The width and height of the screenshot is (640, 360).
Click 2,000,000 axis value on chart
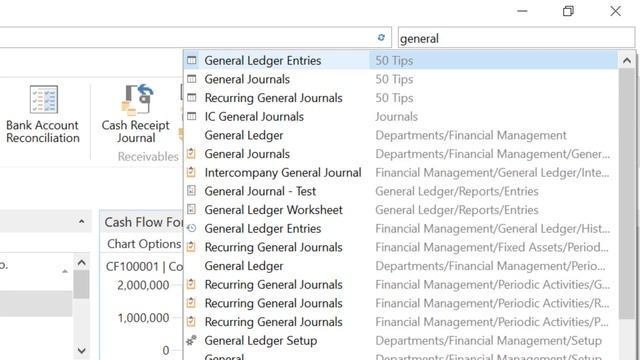pos(143,285)
